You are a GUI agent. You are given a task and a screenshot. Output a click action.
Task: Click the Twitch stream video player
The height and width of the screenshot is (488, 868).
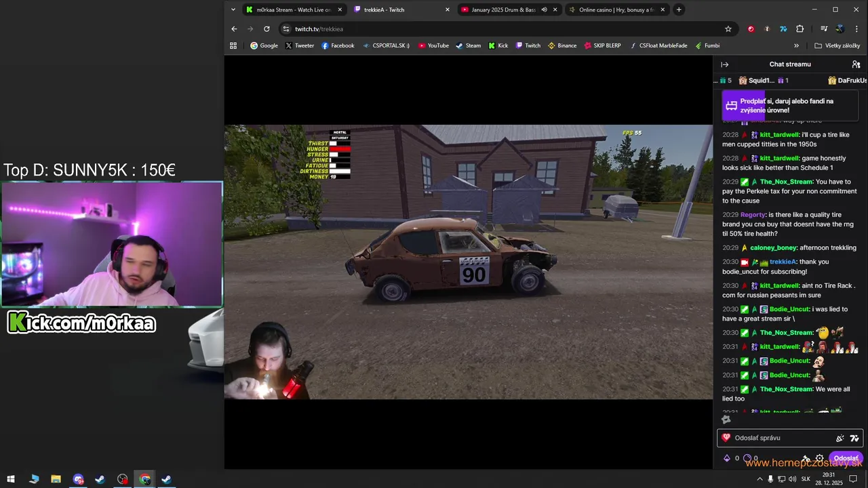tap(469, 262)
